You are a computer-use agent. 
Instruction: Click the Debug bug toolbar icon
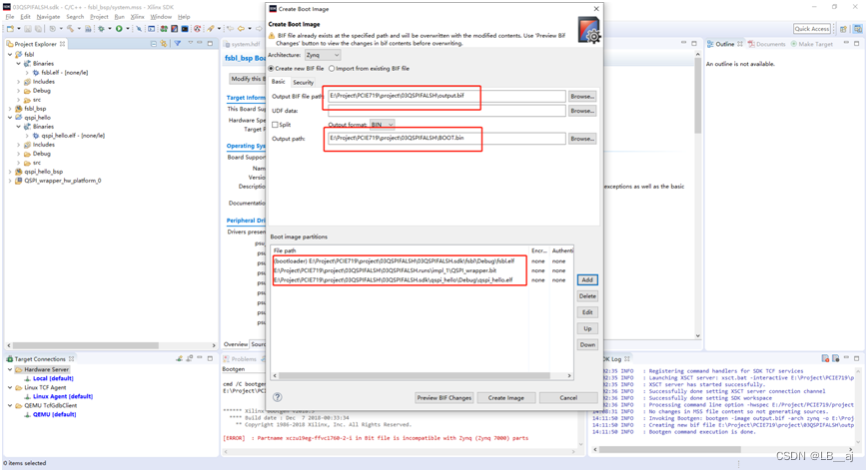[x=101, y=29]
